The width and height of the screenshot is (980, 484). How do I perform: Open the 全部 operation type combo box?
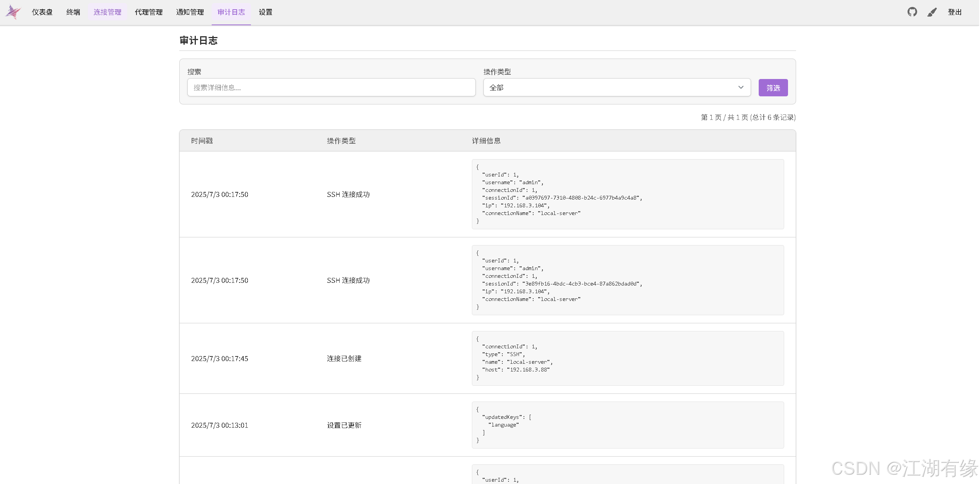pyautogui.click(x=616, y=87)
